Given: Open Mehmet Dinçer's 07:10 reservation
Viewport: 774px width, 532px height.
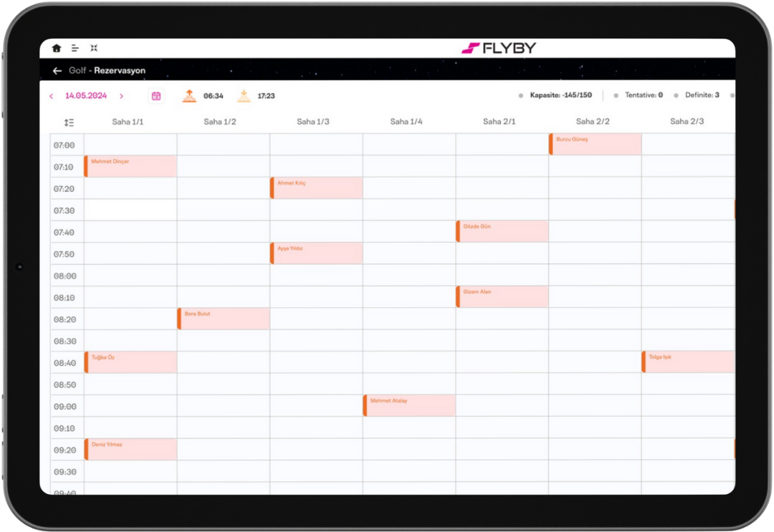Looking at the screenshot, I should click(x=130, y=166).
